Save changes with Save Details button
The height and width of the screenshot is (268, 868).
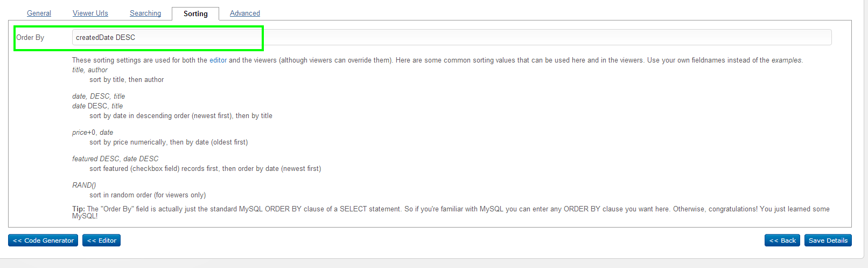coord(828,240)
